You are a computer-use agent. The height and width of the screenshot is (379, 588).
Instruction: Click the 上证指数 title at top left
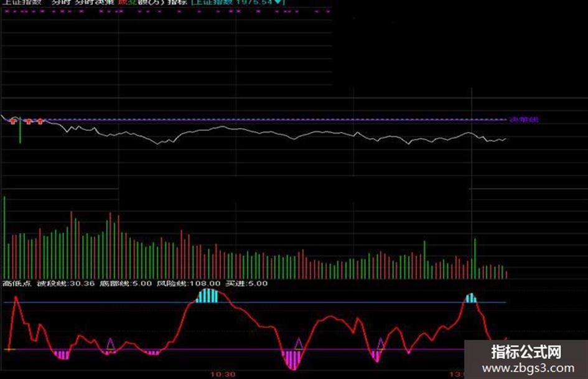tap(21, 3)
